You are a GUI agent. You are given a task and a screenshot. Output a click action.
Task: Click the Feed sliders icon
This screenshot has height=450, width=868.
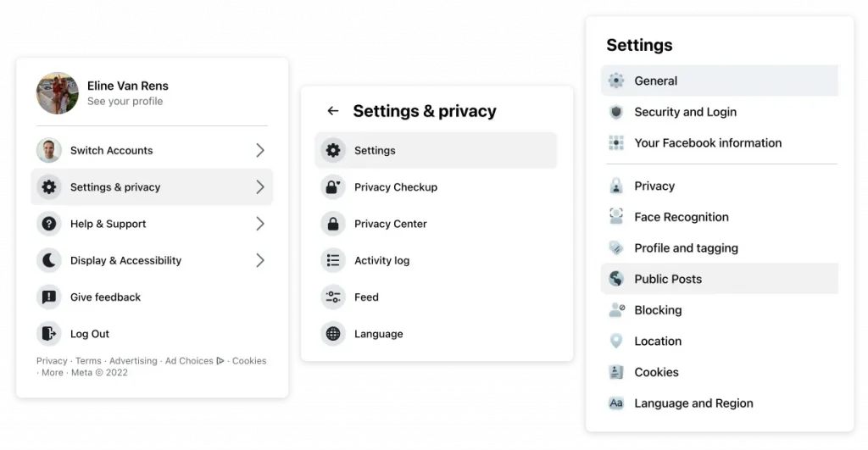[x=333, y=297]
